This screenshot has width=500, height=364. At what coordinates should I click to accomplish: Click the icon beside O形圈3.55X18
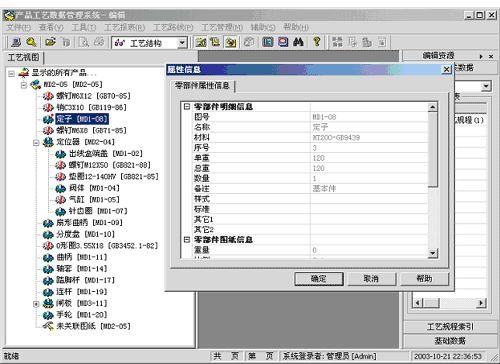click(x=48, y=246)
